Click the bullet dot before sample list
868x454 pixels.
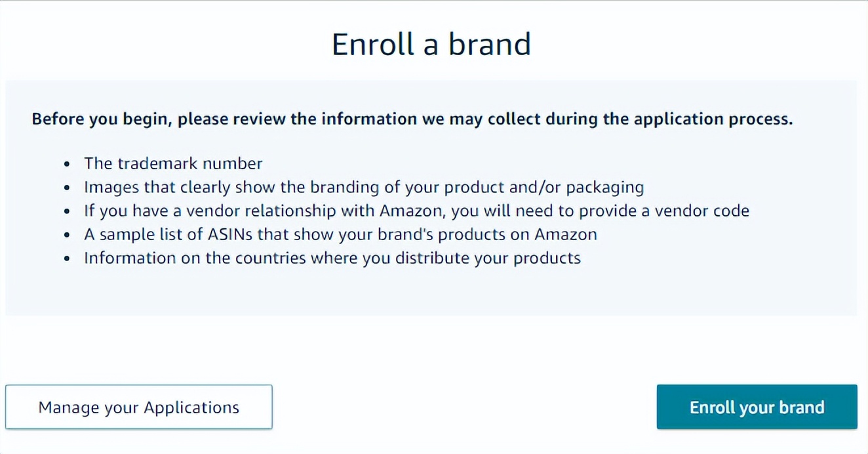(67, 235)
